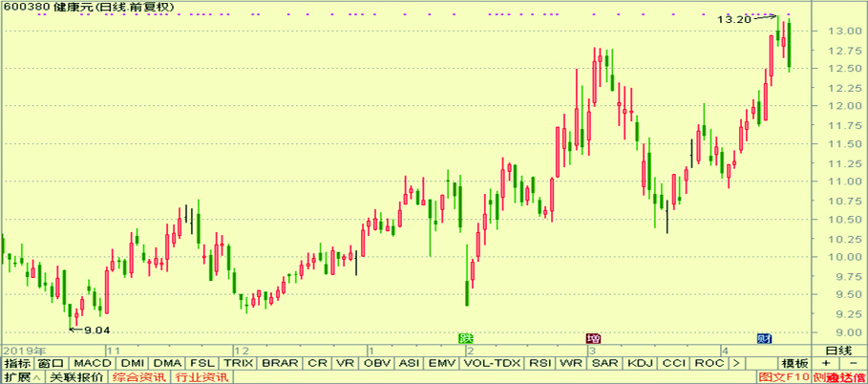
Task: Choose the WR indicator tab
Action: pos(570,364)
